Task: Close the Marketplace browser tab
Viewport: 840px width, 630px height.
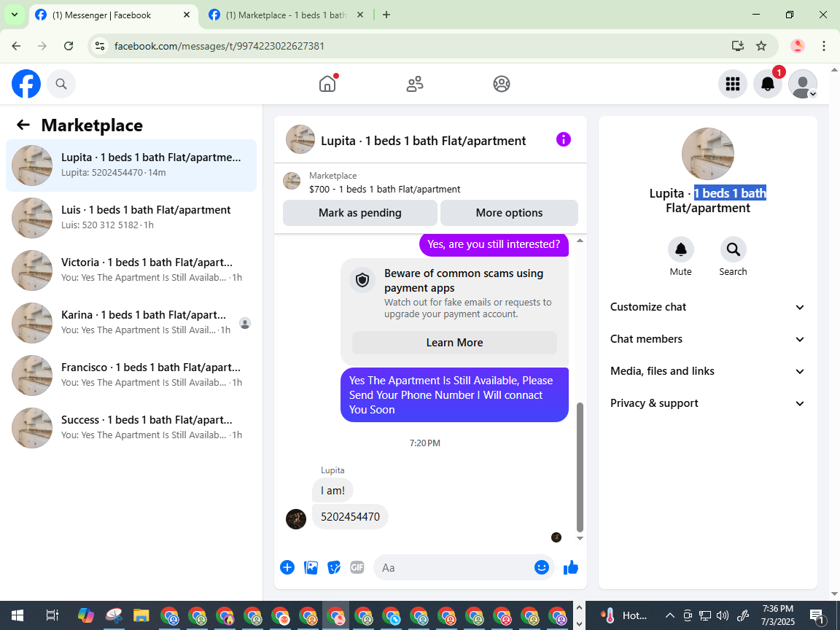Action: 360,15
